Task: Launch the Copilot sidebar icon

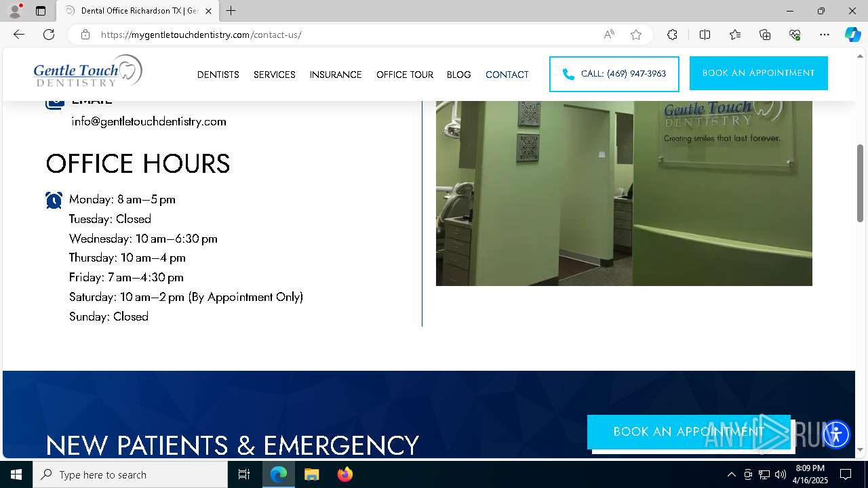Action: pyautogui.click(x=852, y=35)
